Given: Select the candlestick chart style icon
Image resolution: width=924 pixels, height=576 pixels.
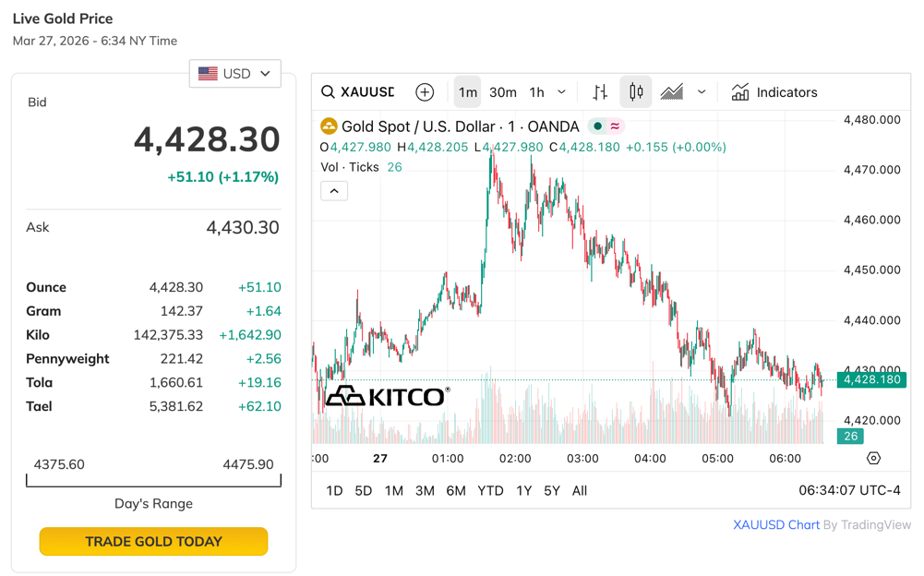Looking at the screenshot, I should pos(636,92).
